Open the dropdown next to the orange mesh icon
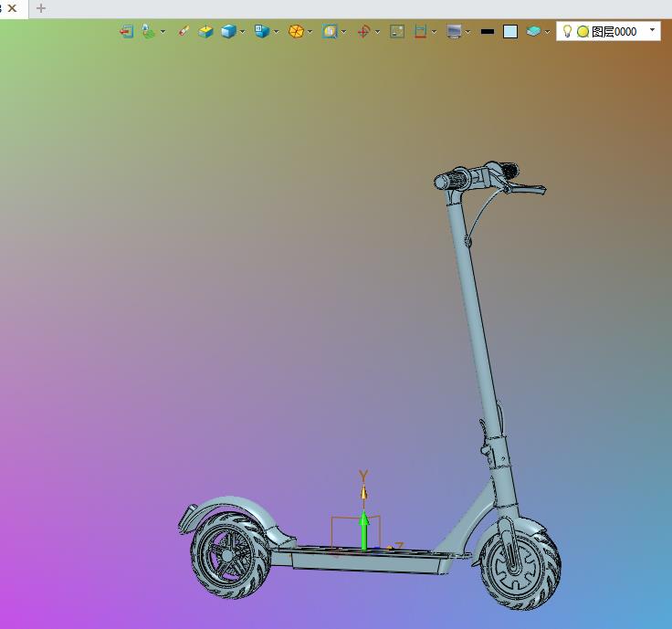The width and height of the screenshot is (672, 629). (x=310, y=32)
